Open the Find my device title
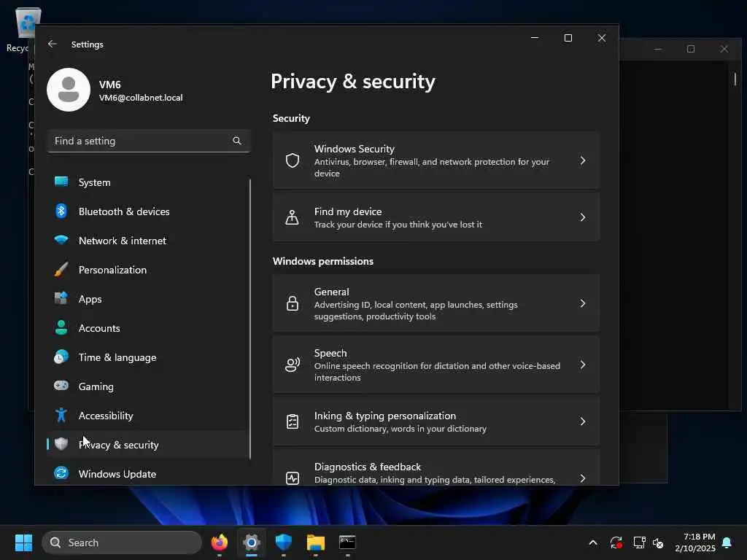The image size is (747, 560). 348,211
